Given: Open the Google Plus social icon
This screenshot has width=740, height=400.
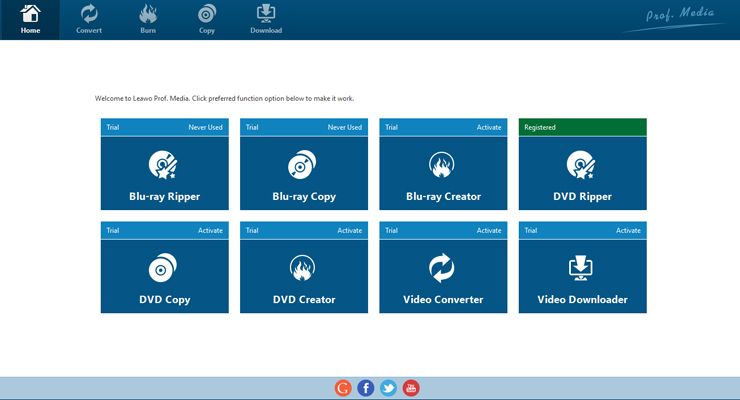Looking at the screenshot, I should (x=343, y=388).
